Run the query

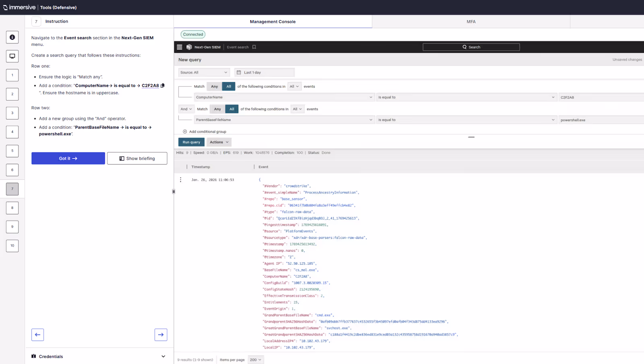click(191, 142)
